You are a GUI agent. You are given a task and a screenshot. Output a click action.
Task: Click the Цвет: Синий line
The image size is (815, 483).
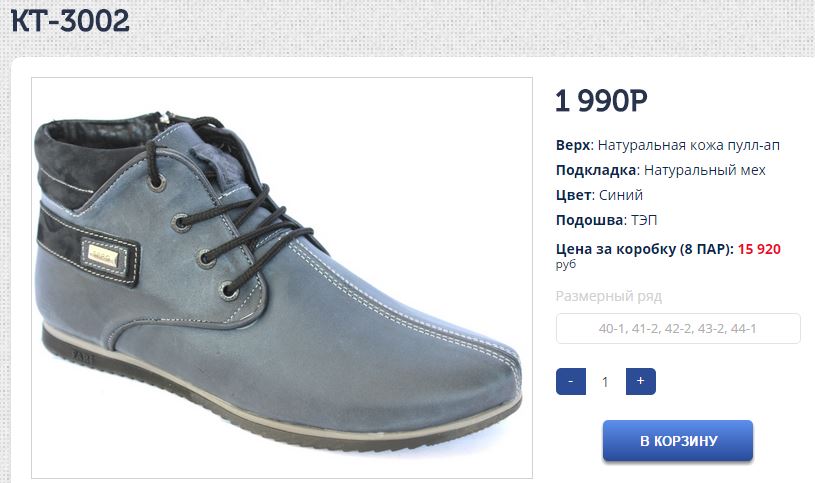click(x=599, y=195)
